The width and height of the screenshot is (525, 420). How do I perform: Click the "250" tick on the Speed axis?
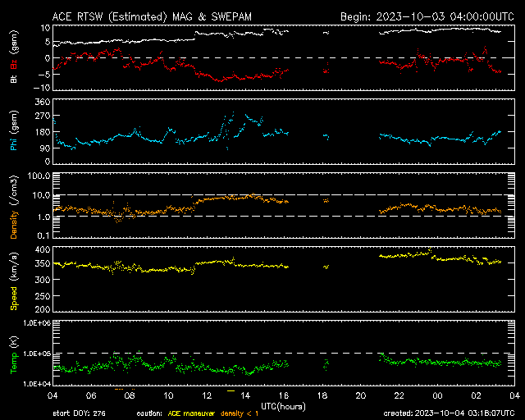click(x=43, y=296)
